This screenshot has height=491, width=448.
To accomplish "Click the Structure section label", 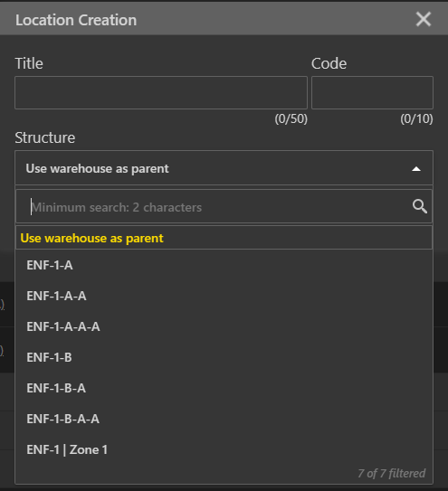I will pyautogui.click(x=45, y=137).
